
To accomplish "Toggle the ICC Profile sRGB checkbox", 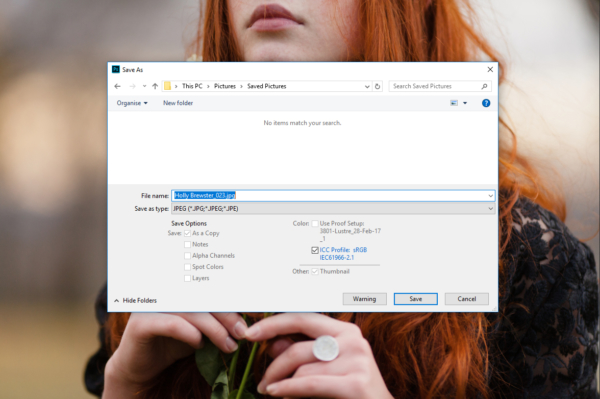I will click(x=315, y=250).
